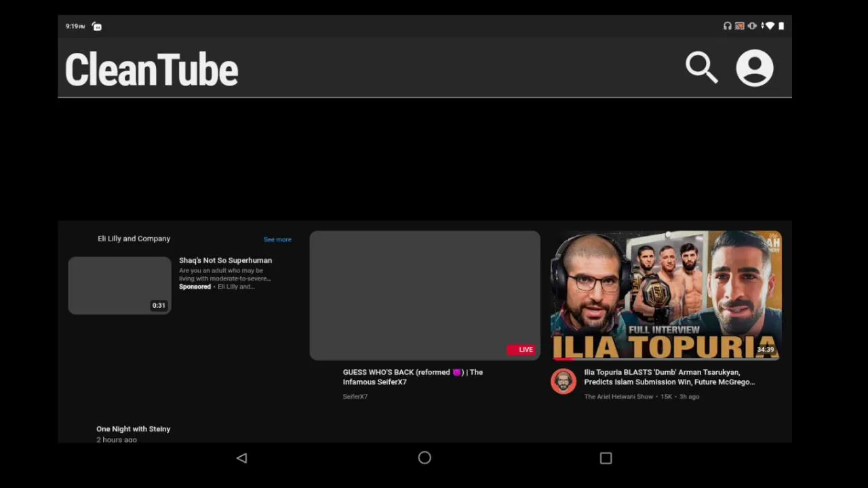
Task: Click 'The Ariel Helwani Show' channel text
Action: click(618, 396)
